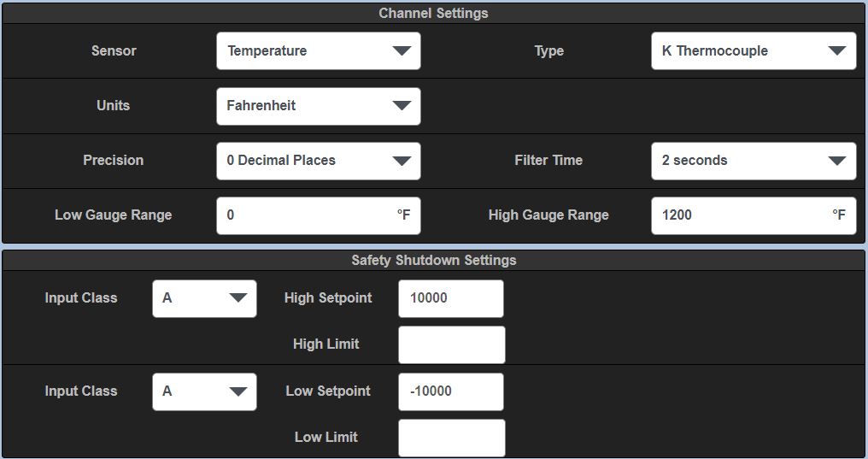This screenshot has height=459, width=868.
Task: Click the Sensor label text
Action: point(114,51)
